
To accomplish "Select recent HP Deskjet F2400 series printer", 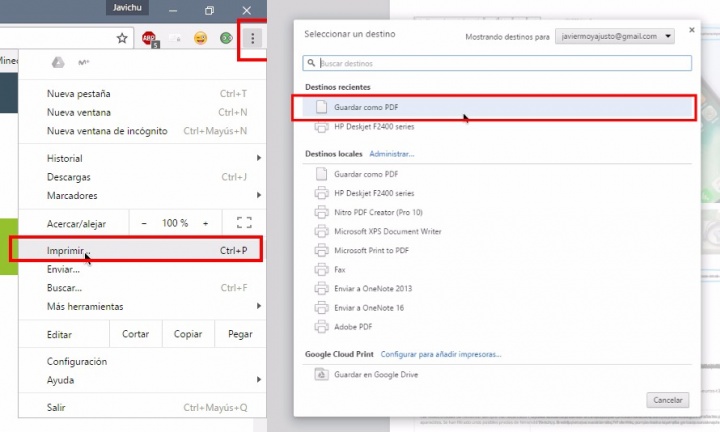I will (x=497, y=127).
